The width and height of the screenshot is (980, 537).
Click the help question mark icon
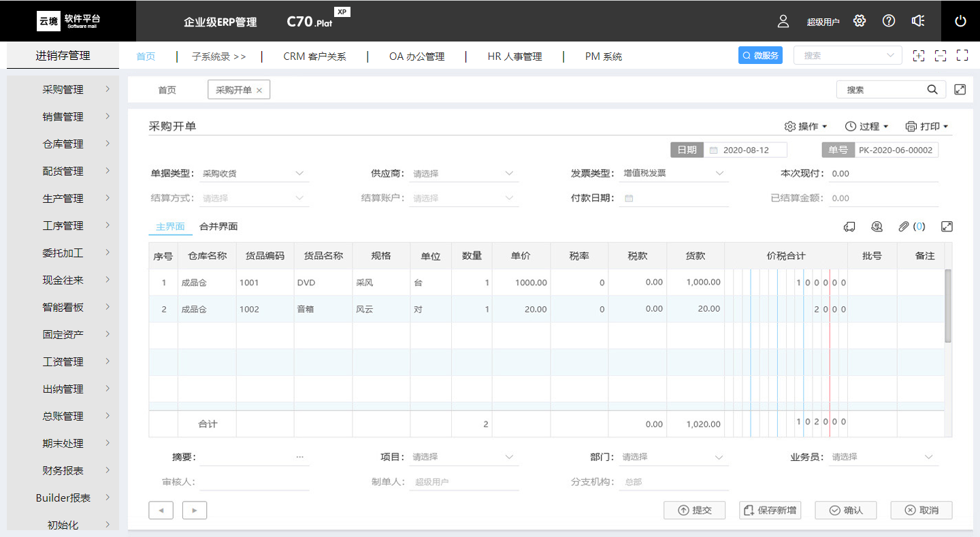point(888,21)
